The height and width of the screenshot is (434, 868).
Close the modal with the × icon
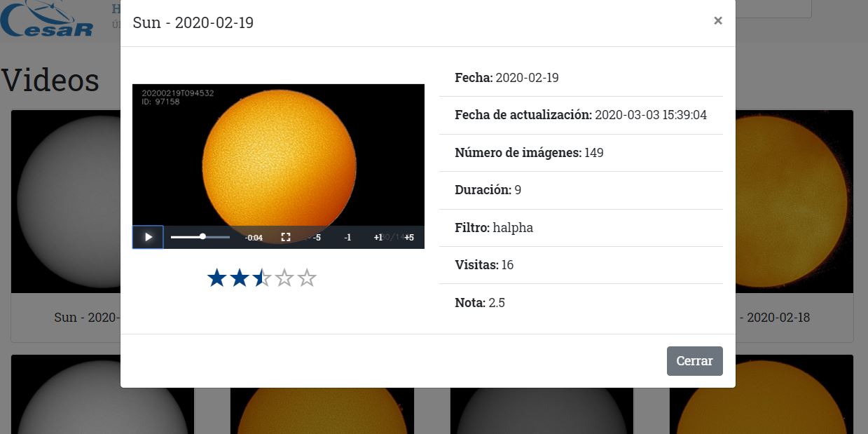point(718,21)
